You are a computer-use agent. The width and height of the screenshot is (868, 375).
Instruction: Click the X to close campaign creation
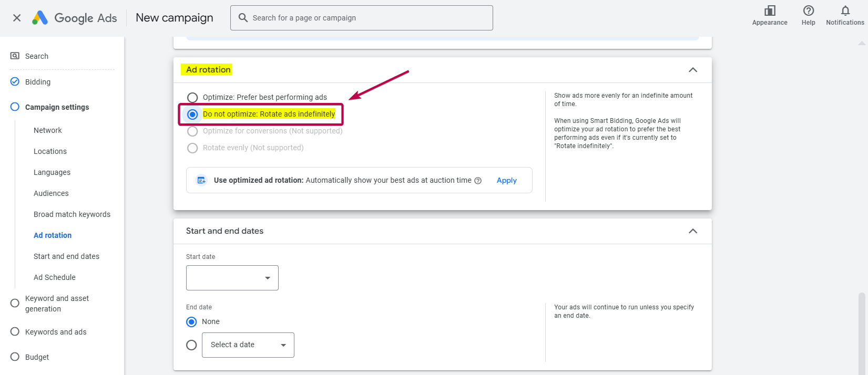coord(17,18)
